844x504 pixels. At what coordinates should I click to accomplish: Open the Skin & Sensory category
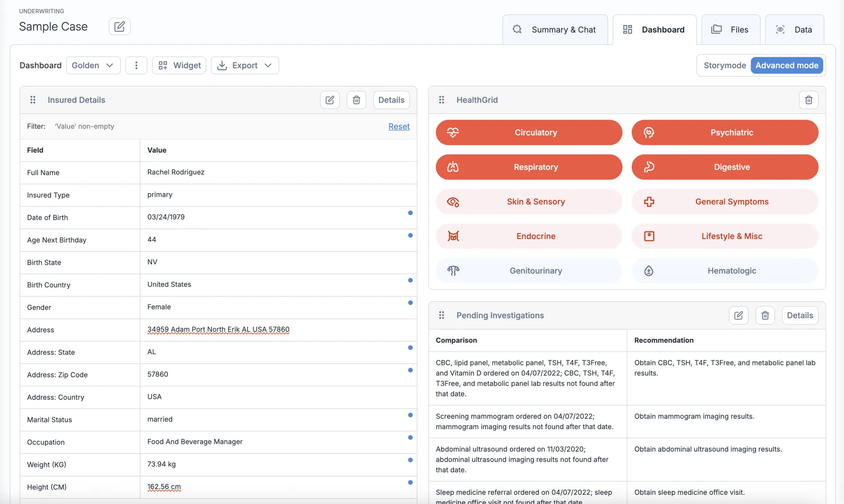[529, 202]
